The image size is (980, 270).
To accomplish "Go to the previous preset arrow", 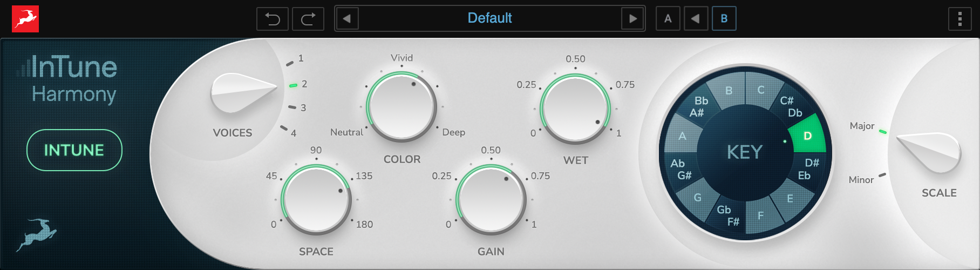I will 347,19.
